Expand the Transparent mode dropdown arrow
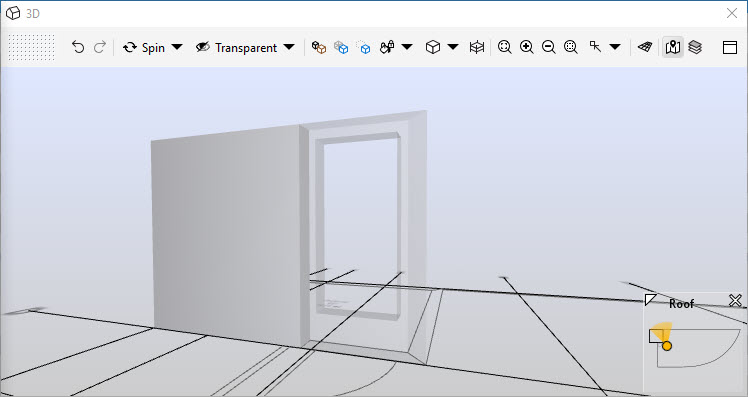The image size is (748, 397). (x=289, y=47)
